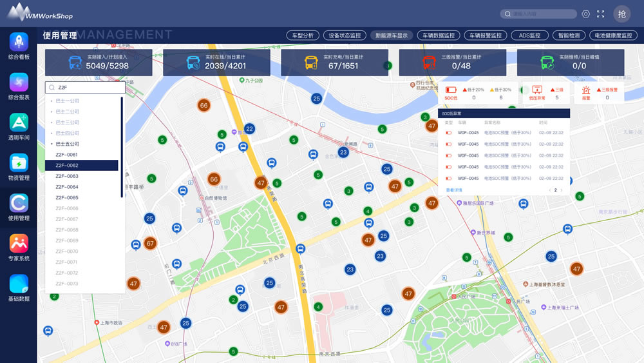Image resolution: width=644 pixels, height=363 pixels.
Task: Click the SOC低 battery alarm icon
Action: click(x=451, y=90)
